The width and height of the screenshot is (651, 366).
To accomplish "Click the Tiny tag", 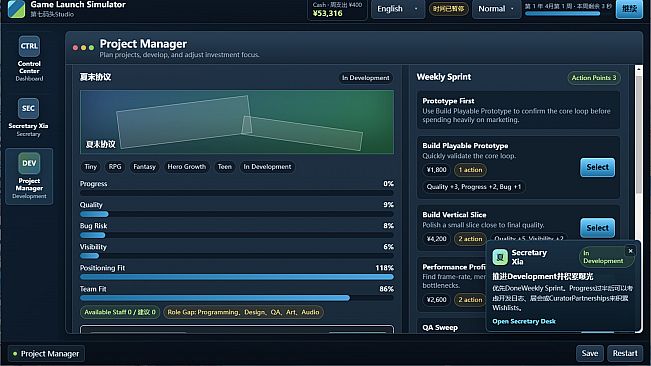I will pyautogui.click(x=91, y=167).
